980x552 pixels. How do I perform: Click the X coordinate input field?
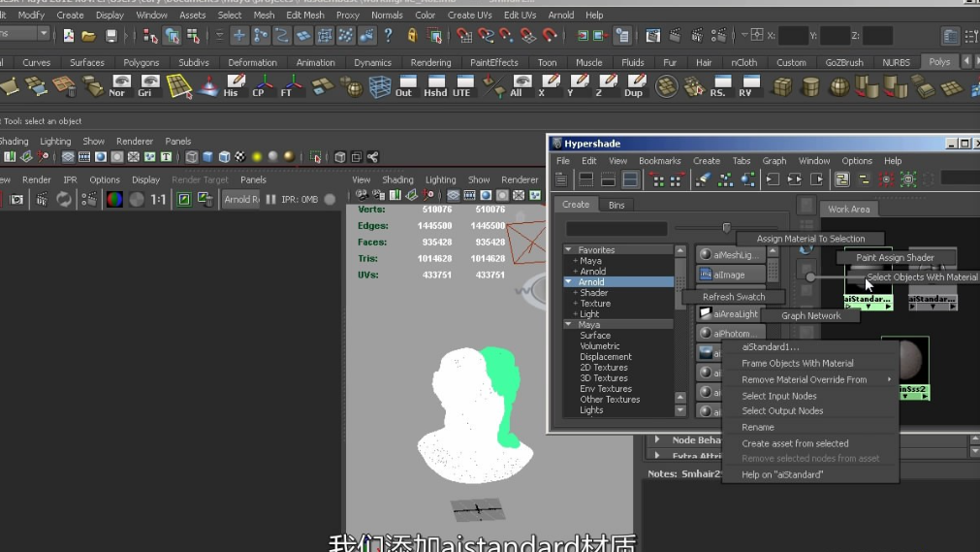793,36
